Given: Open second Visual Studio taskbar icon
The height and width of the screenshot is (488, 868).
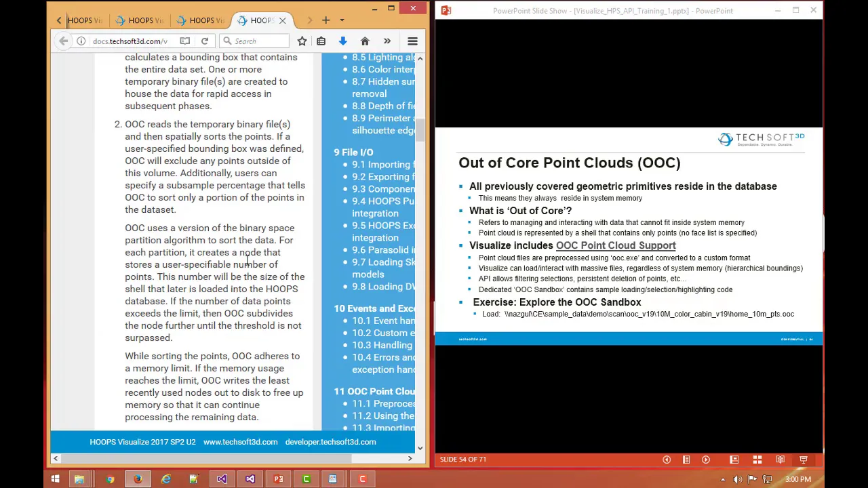Looking at the screenshot, I should click(250, 479).
